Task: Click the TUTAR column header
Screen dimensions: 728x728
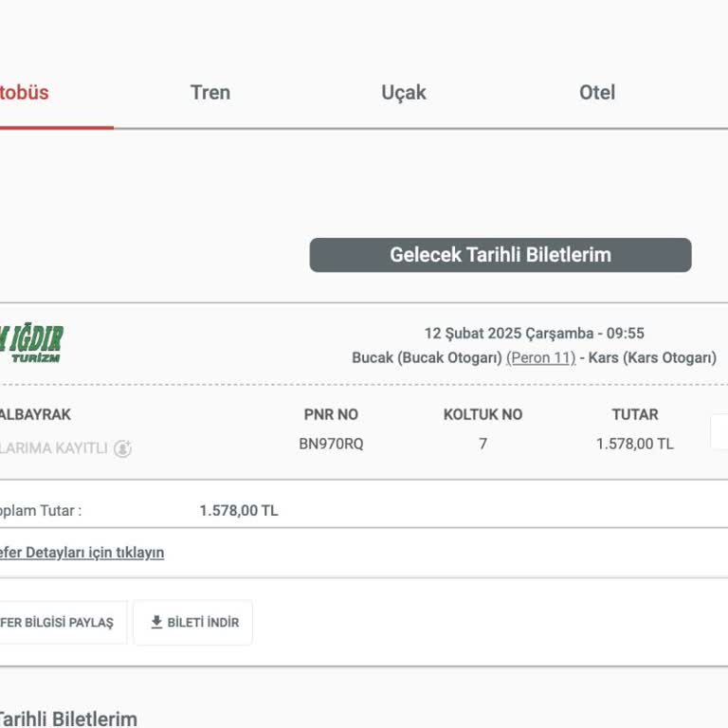Action: point(635,414)
